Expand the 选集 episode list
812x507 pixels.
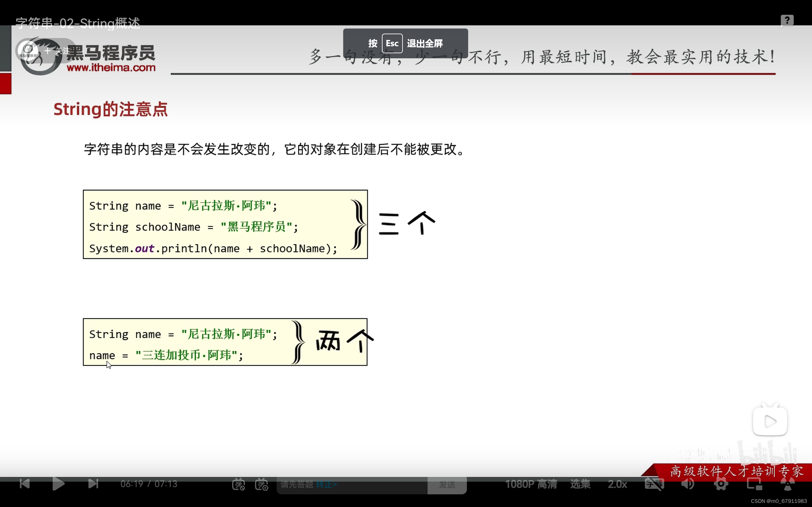pos(580,484)
